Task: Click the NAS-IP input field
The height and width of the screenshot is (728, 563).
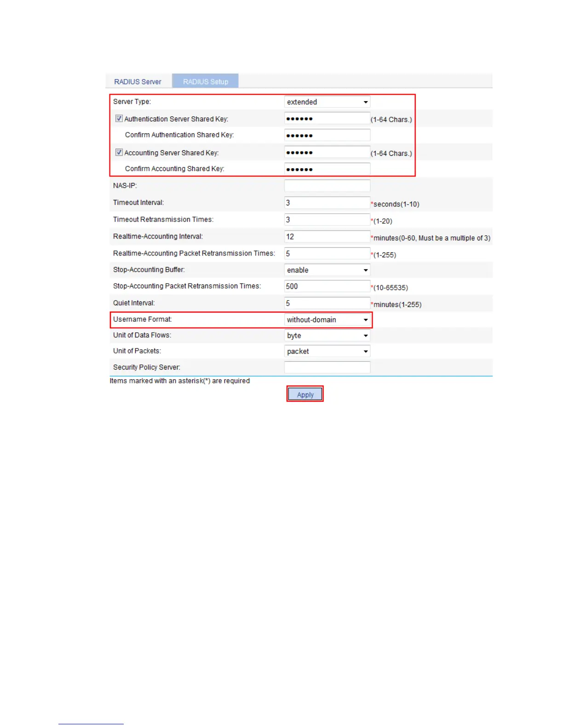Action: point(327,186)
